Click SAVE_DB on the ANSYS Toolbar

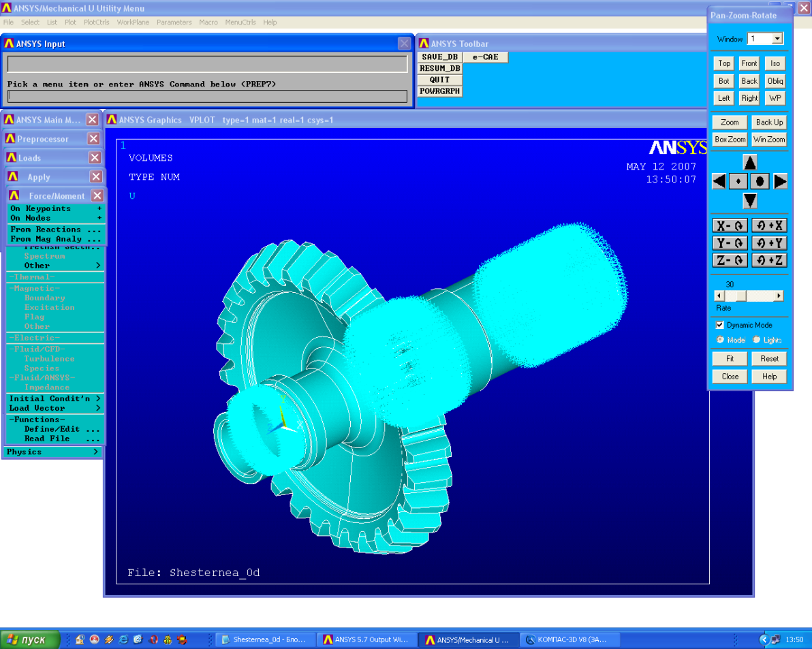pyautogui.click(x=439, y=57)
